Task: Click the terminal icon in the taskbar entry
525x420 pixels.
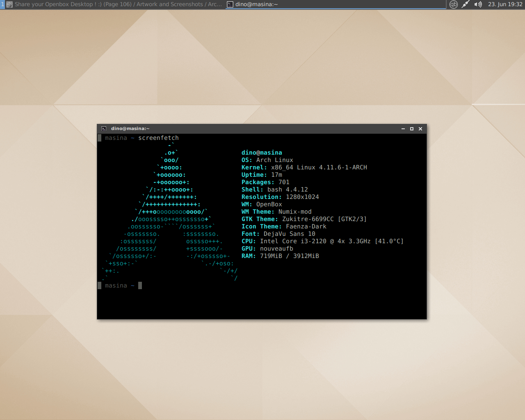Action: point(230,5)
